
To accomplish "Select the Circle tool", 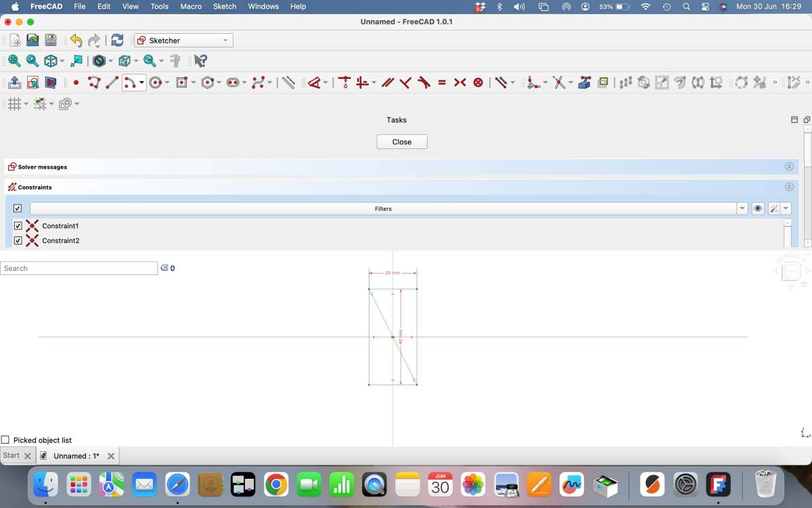I will click(x=156, y=83).
